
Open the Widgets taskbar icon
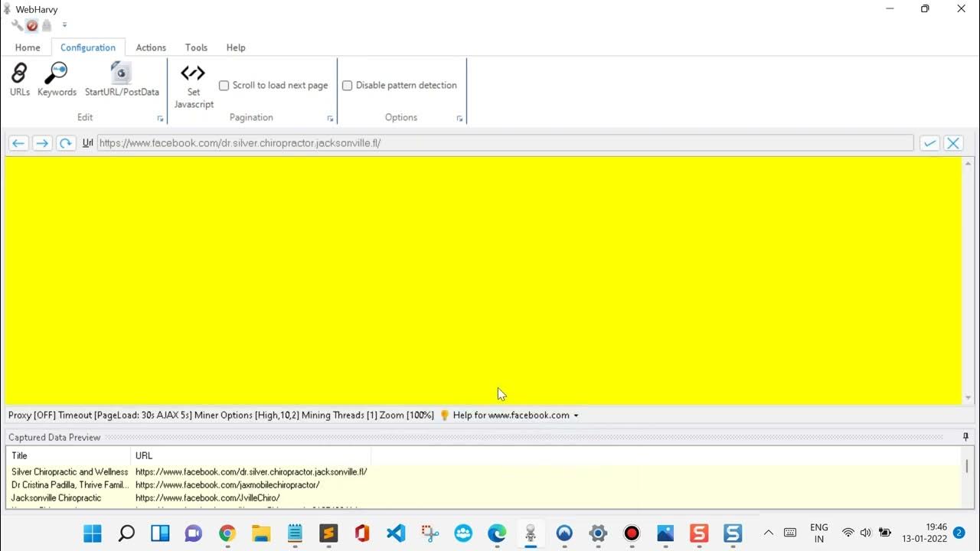(160, 533)
